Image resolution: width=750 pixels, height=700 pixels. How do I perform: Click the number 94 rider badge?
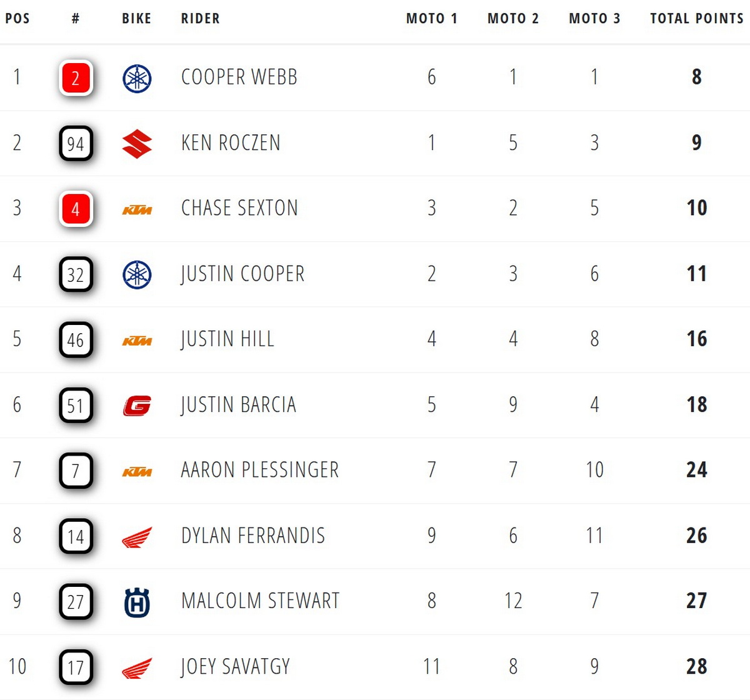pos(76,144)
